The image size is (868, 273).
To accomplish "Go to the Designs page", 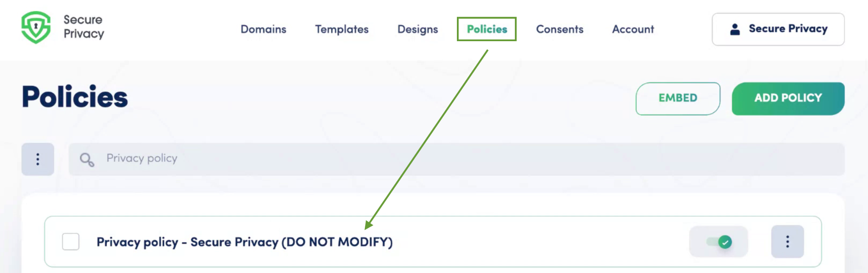I will pos(417,29).
